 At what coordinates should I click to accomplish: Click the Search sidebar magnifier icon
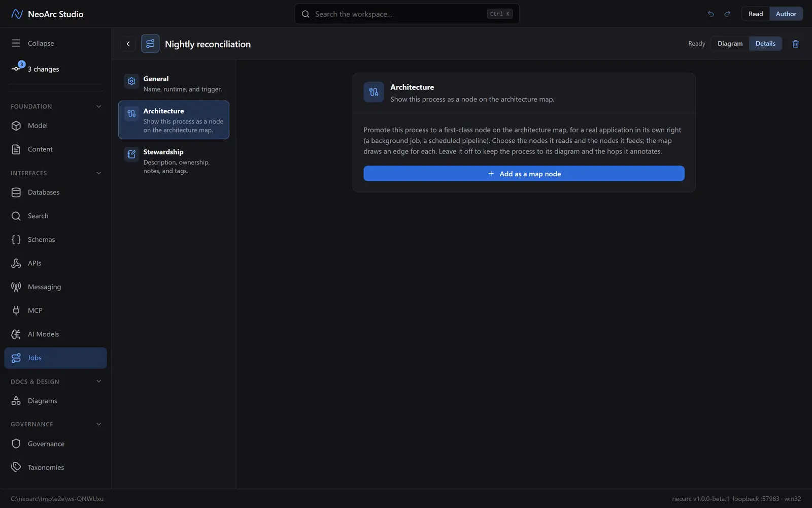[16, 216]
